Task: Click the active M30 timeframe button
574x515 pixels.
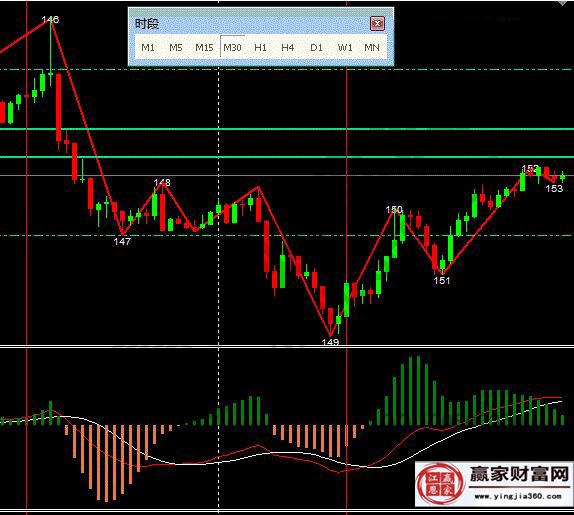Action: [232, 48]
